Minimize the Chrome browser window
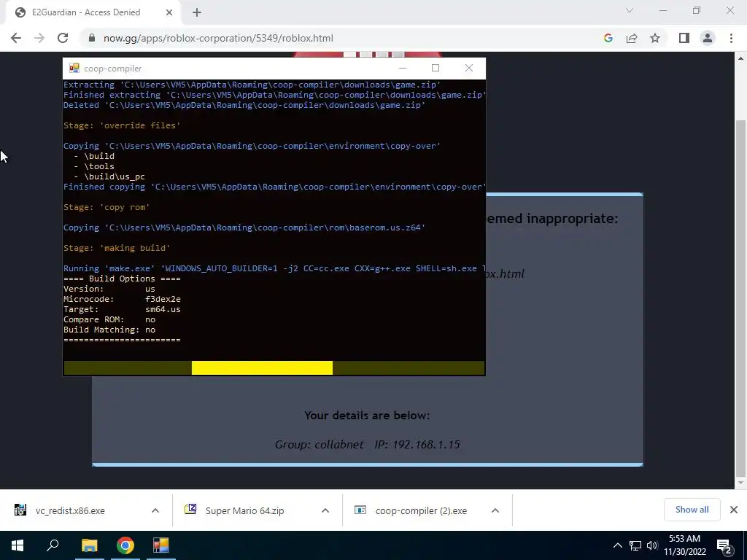This screenshot has width=747, height=560. (663, 10)
